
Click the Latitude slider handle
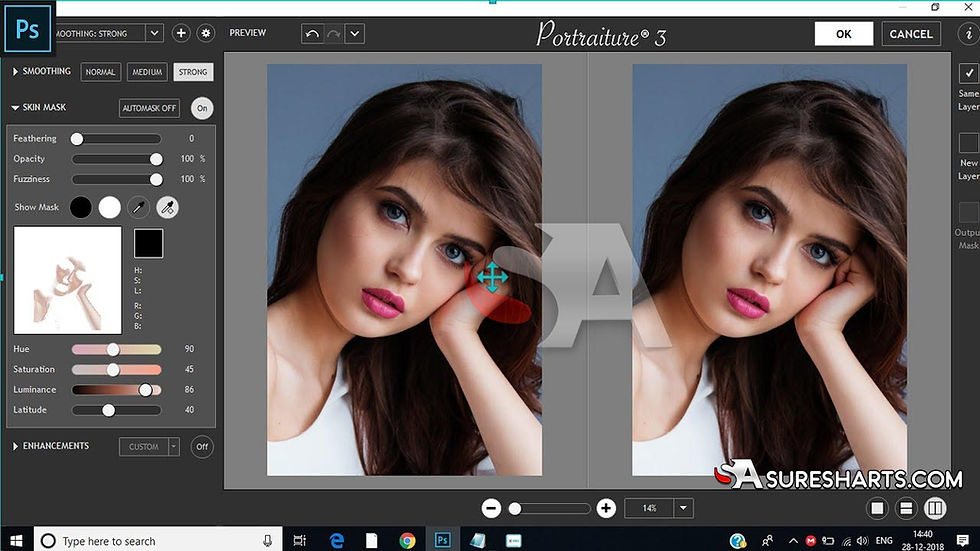pos(109,410)
